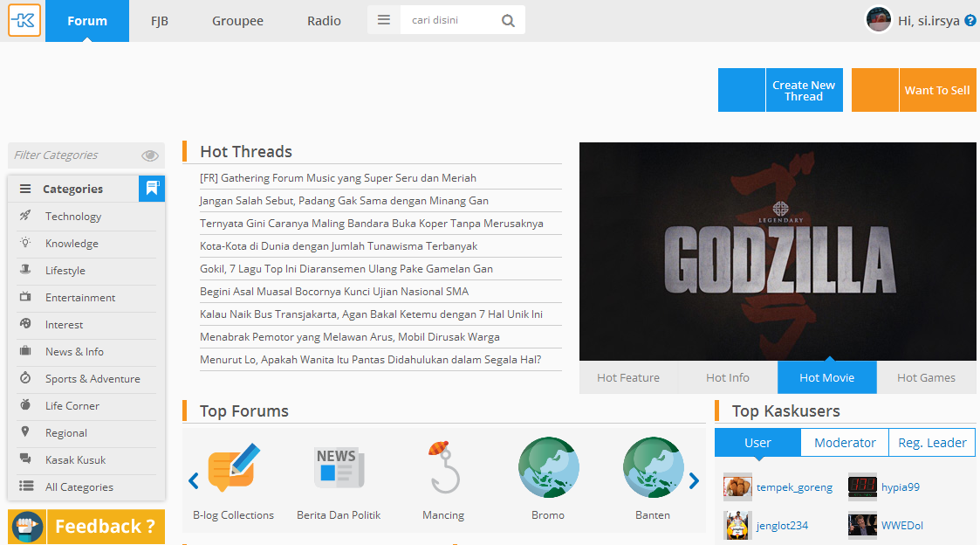Switch to the Forum tab
This screenshot has width=980, height=545.
(x=87, y=21)
